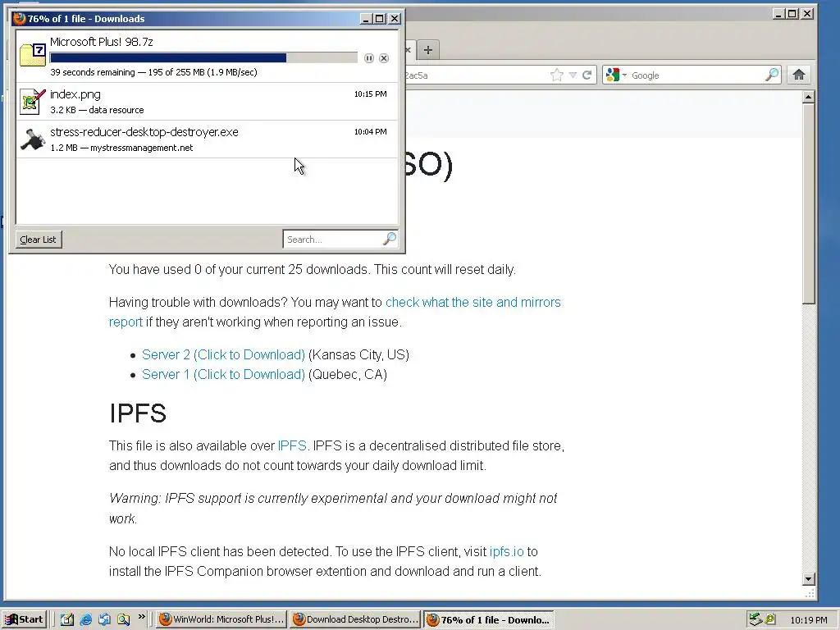Minimize the Downloads window
This screenshot has width=840, height=630.
pos(366,19)
